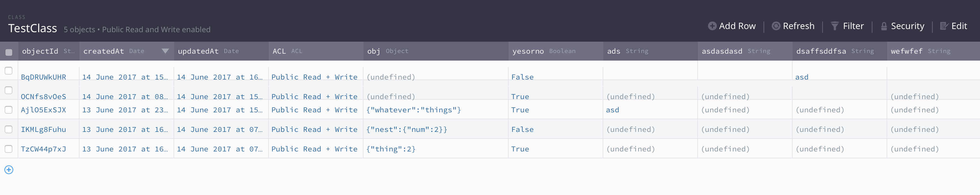The width and height of the screenshot is (980, 195).
Task: Click the Security lock icon
Action: point(884,26)
